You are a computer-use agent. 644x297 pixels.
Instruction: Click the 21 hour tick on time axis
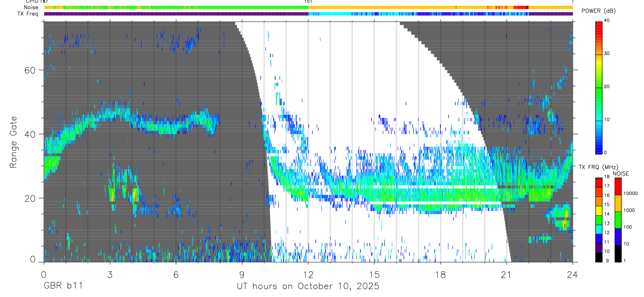coord(507,273)
